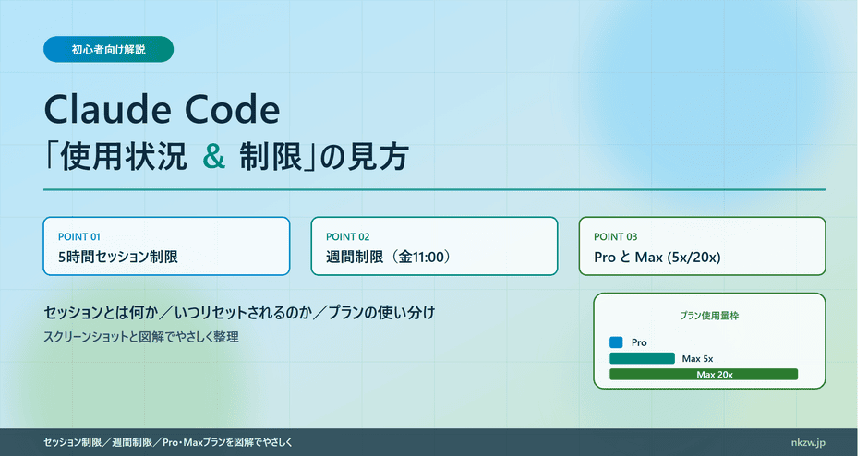Click the blue Pro color swatch
Image resolution: width=868 pixels, height=456 pixels.
(616, 342)
